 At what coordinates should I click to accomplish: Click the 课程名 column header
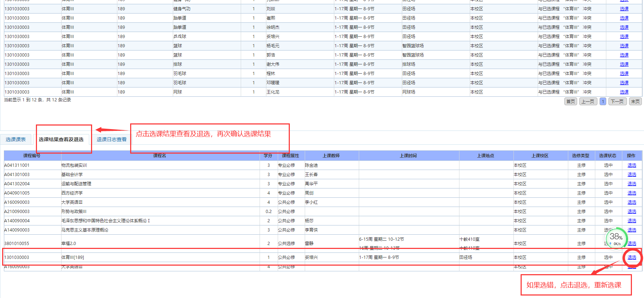pos(160,156)
